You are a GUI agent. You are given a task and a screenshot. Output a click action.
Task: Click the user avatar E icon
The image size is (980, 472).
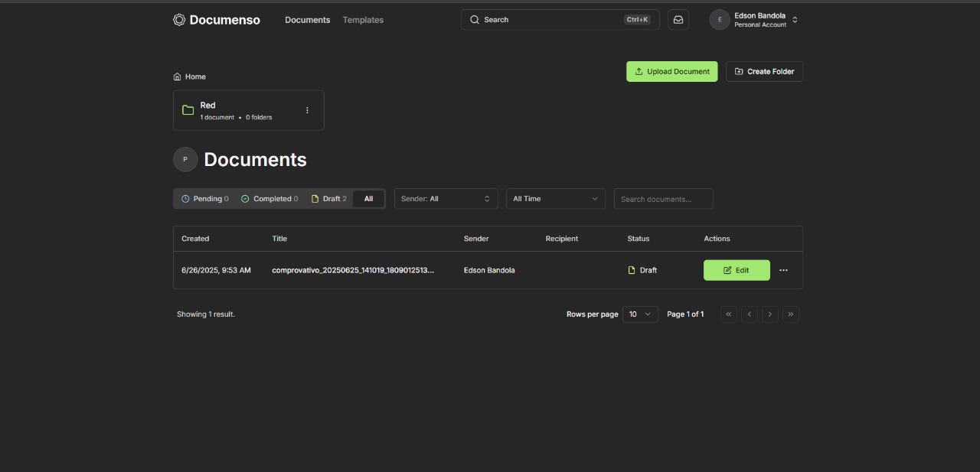(x=720, y=20)
